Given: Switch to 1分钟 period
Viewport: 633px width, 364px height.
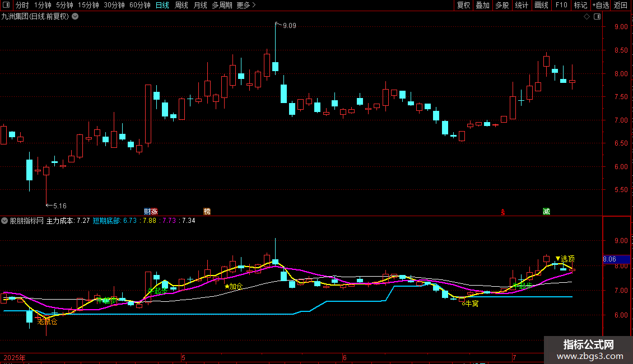Looking at the screenshot, I should [x=43, y=5].
